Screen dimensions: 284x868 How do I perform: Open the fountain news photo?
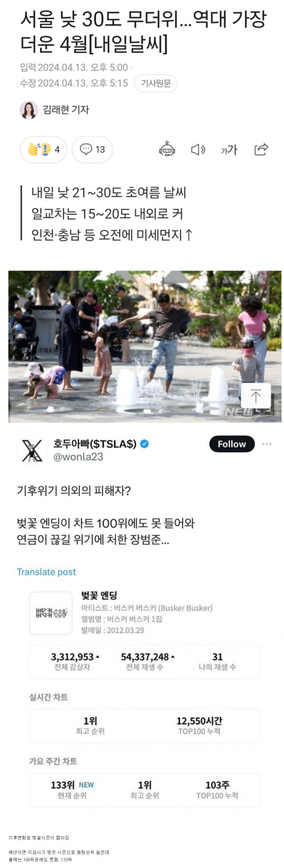pyautogui.click(x=145, y=346)
